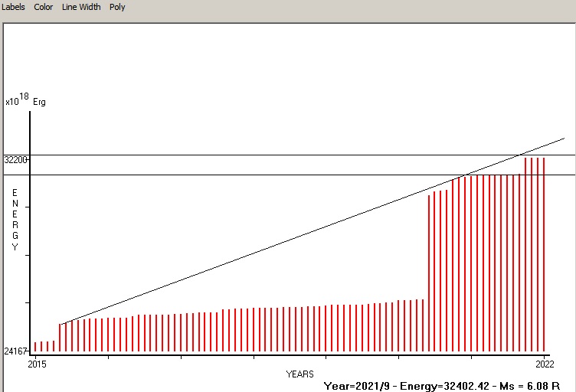Open the Color menu
Viewport: 576px width, 392px height.
43,7
